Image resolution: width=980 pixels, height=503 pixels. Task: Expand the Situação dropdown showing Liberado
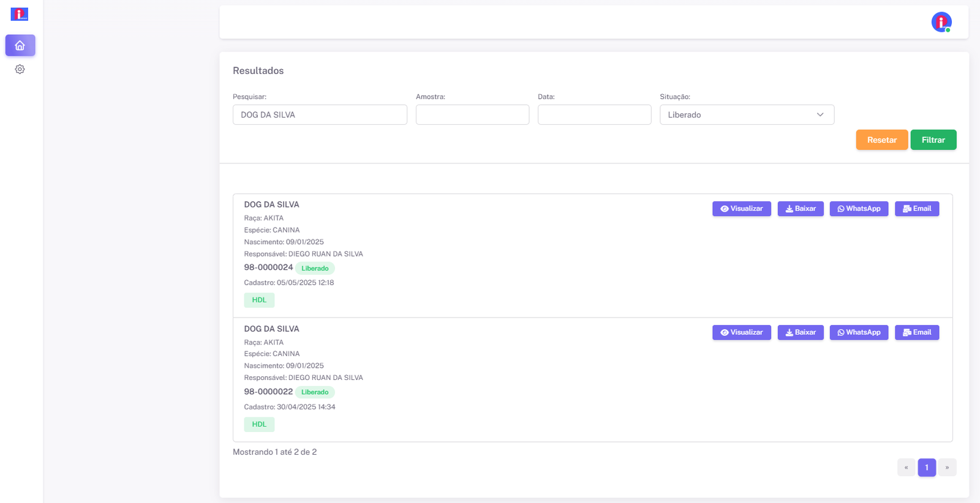point(746,115)
